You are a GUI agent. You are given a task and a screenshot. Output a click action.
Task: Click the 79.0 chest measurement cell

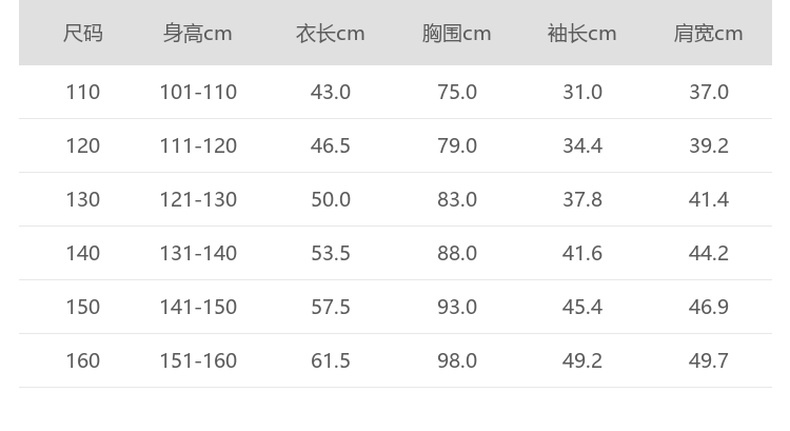point(457,146)
